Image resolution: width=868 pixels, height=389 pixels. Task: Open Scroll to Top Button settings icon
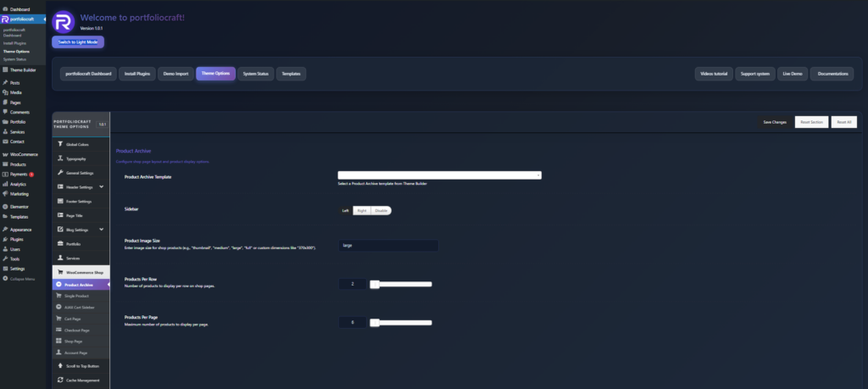point(59,366)
